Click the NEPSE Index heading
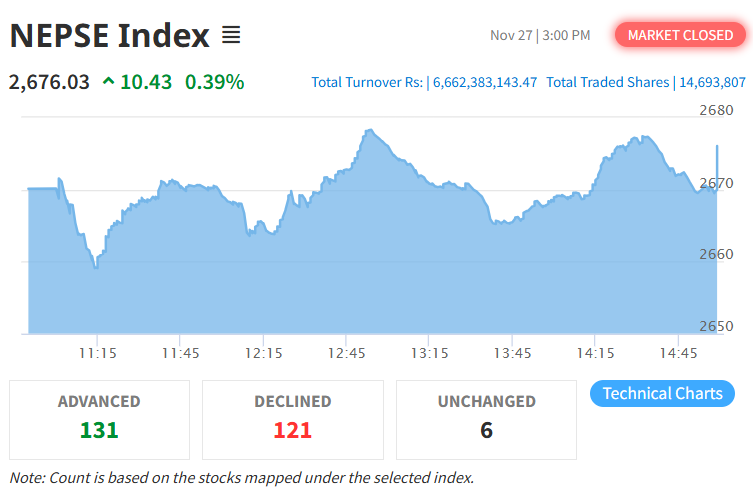This screenshot has height=504, width=753. (109, 37)
